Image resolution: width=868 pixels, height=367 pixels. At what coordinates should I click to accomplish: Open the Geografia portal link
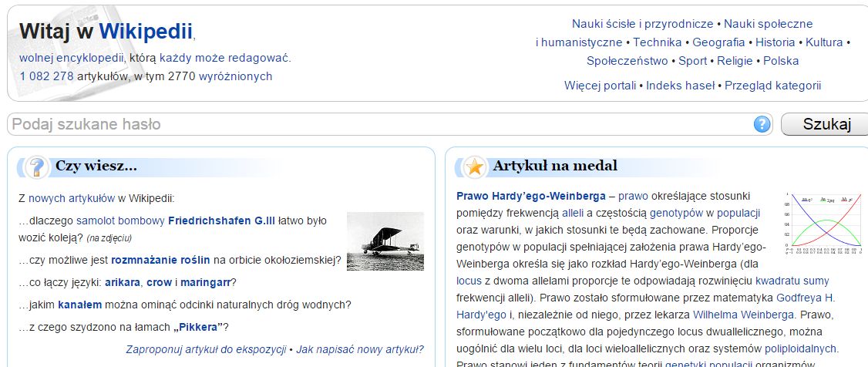[x=718, y=42]
